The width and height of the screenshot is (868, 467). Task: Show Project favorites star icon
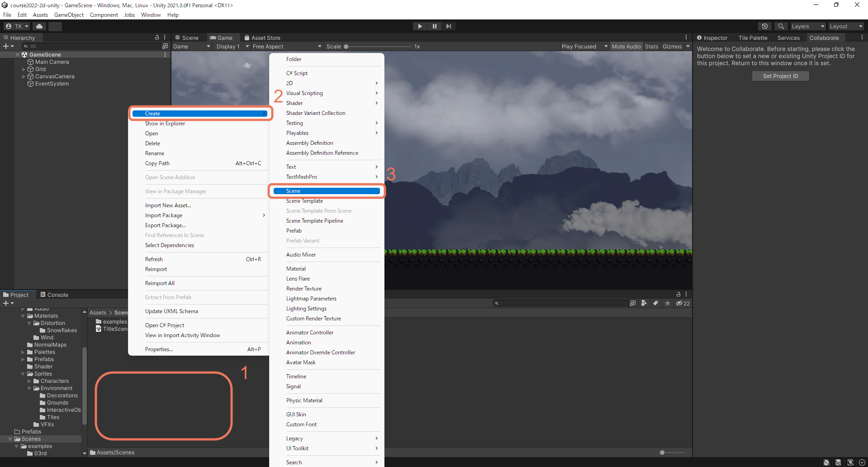(x=668, y=303)
